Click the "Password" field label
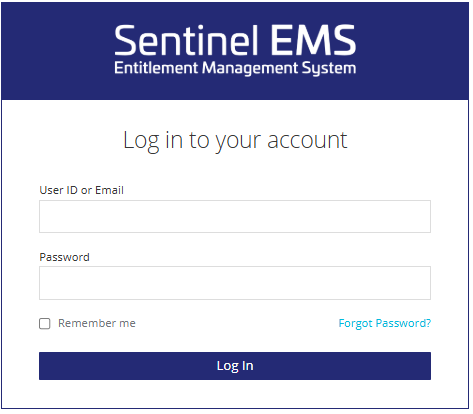The image size is (473, 414). [64, 257]
